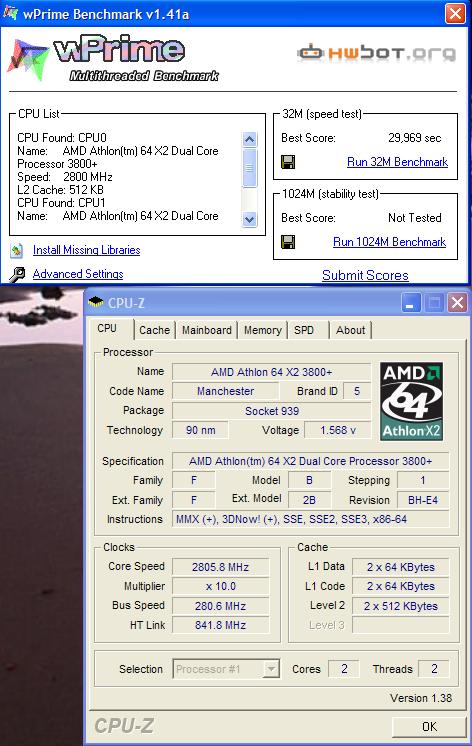Click the hwbot.org logo
Viewport: 472px width, 746px height.
376,52
